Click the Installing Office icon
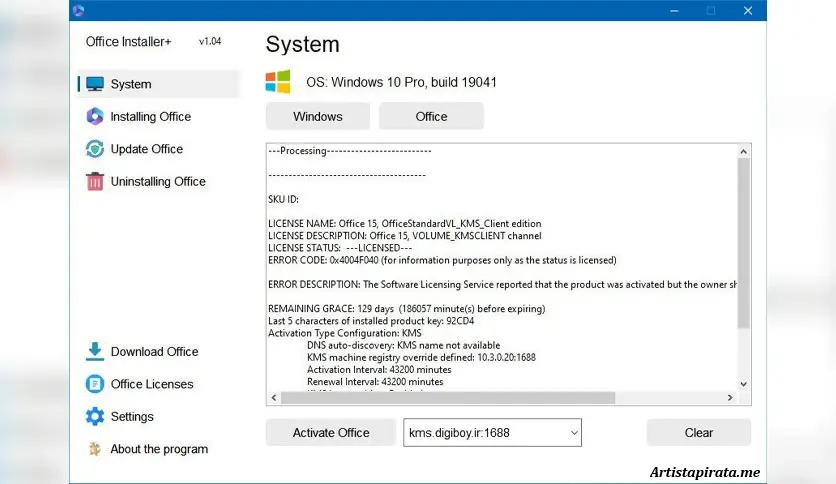This screenshot has width=836, height=484. [95, 116]
